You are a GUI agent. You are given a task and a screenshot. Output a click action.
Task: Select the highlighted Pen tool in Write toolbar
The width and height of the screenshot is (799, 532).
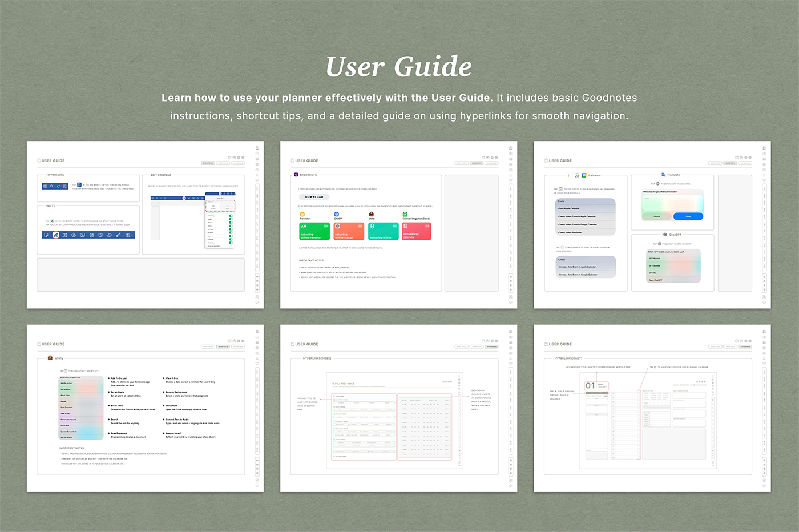pos(55,235)
